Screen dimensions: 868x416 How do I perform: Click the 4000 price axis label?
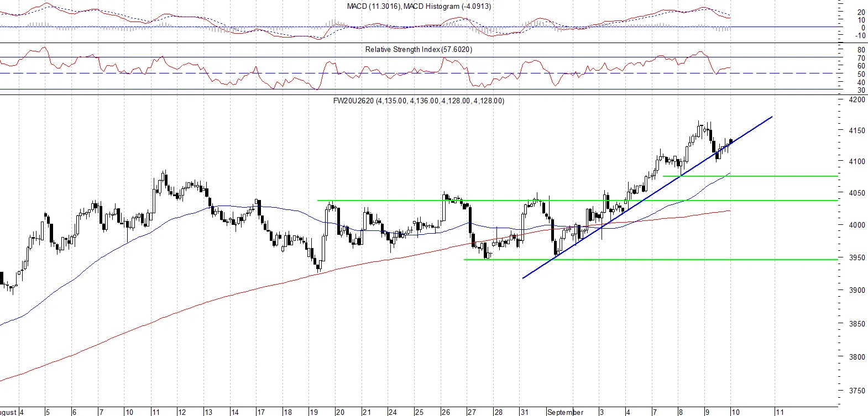[857, 225]
